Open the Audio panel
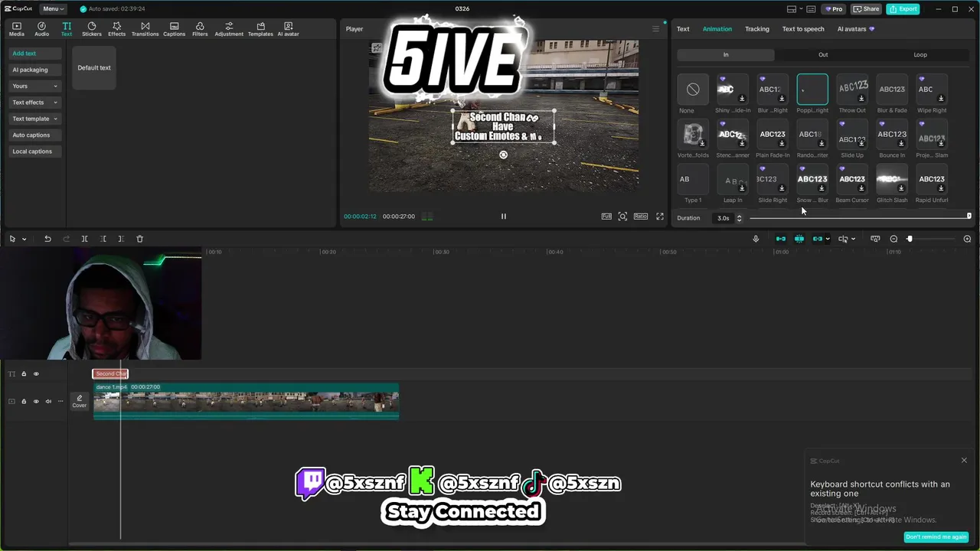980x551 pixels. (41, 29)
